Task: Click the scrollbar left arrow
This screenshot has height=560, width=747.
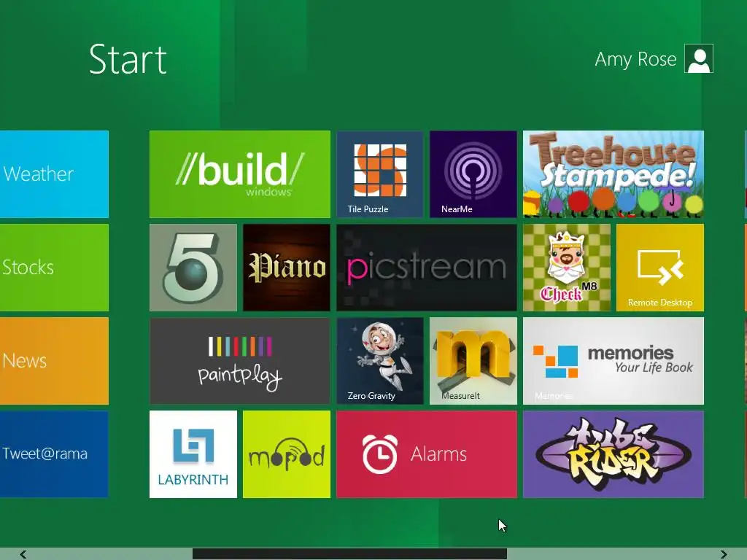Action: pyautogui.click(x=23, y=554)
